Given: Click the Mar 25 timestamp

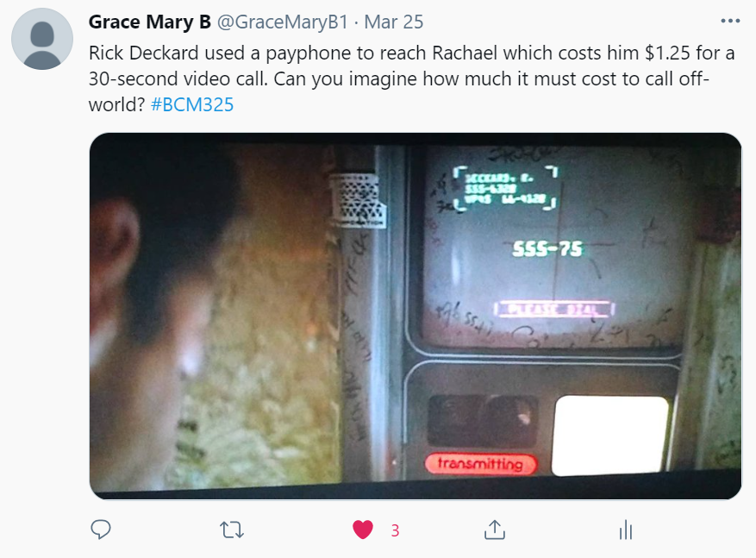Looking at the screenshot, I should pos(393,22).
